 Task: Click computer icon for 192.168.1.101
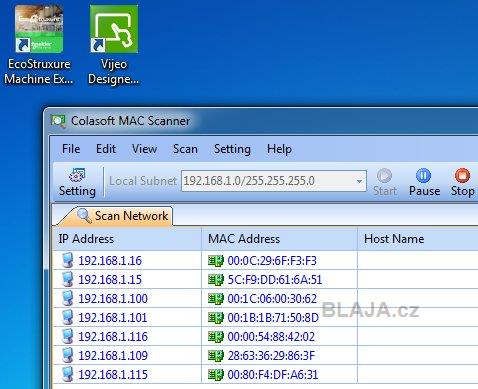pyautogui.click(x=68, y=317)
